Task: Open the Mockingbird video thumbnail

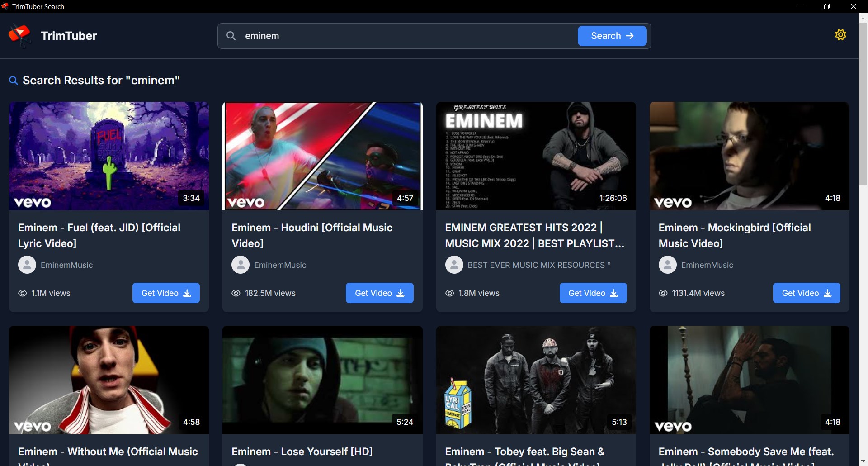Action: coord(750,156)
